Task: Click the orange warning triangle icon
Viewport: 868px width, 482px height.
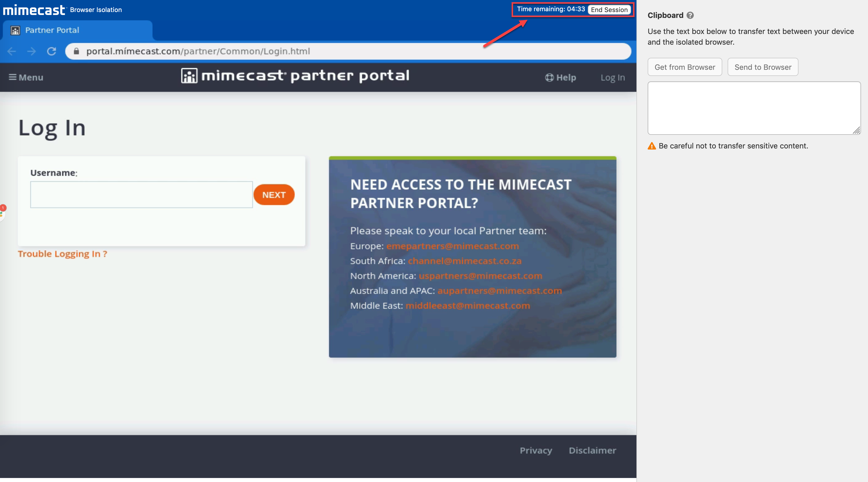Action: [x=652, y=146]
